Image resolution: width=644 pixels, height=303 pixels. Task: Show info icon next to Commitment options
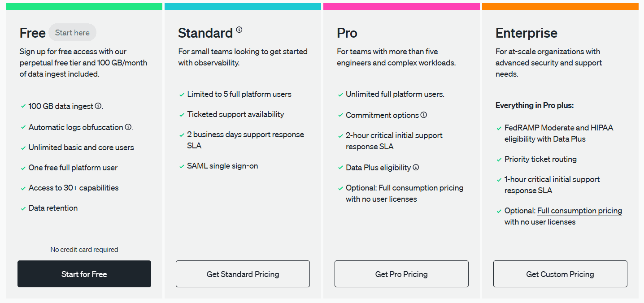pos(423,115)
